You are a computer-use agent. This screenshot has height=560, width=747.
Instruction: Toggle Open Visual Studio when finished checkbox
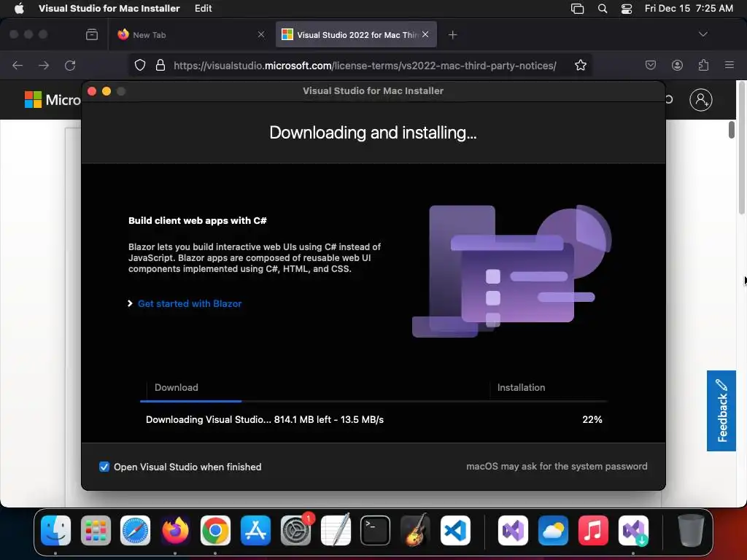104,467
